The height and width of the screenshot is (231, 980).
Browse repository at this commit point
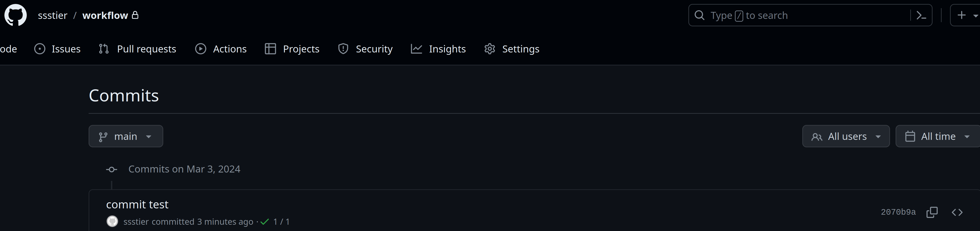coord(957,212)
